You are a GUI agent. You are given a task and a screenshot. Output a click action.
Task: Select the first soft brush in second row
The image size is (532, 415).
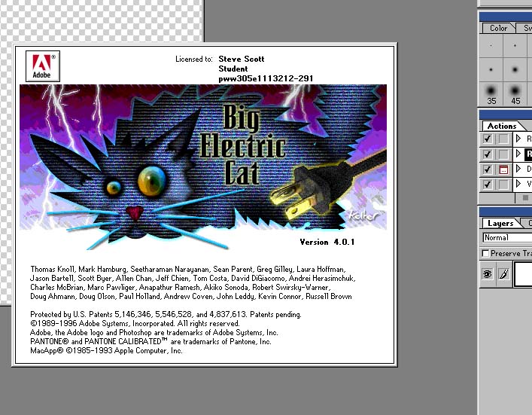tap(491, 69)
